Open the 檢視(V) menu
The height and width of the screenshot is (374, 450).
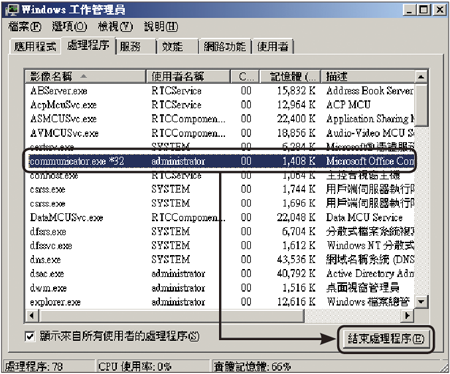pos(115,27)
